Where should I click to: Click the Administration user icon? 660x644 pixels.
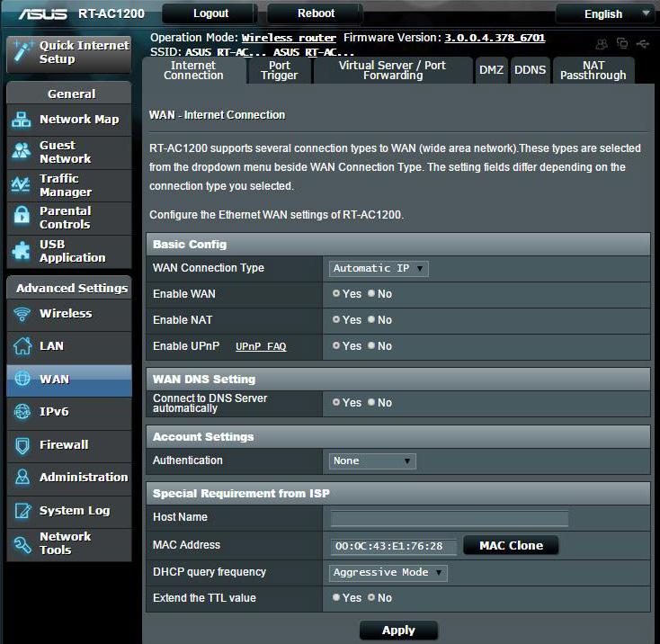22,477
